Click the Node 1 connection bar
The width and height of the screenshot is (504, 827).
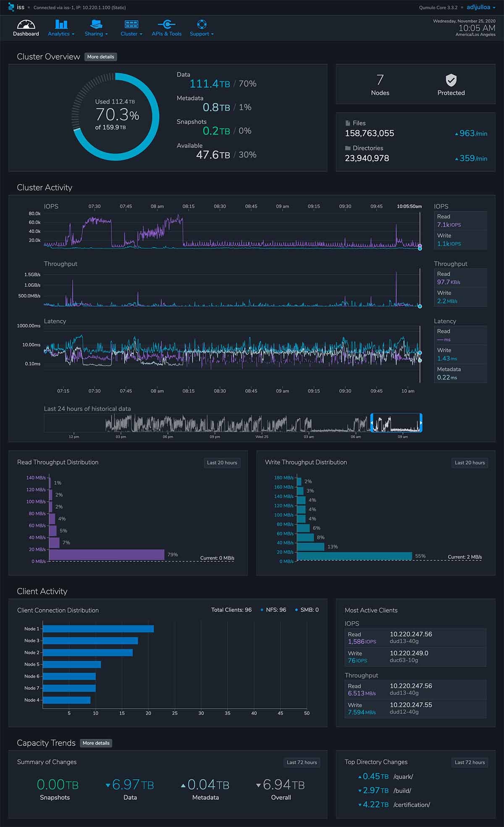[x=98, y=629]
